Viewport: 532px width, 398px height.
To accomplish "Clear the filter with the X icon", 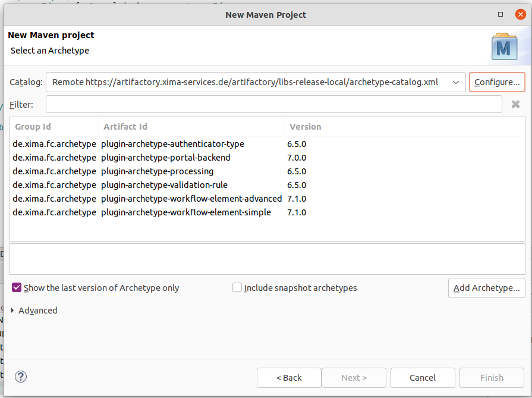I will click(515, 104).
